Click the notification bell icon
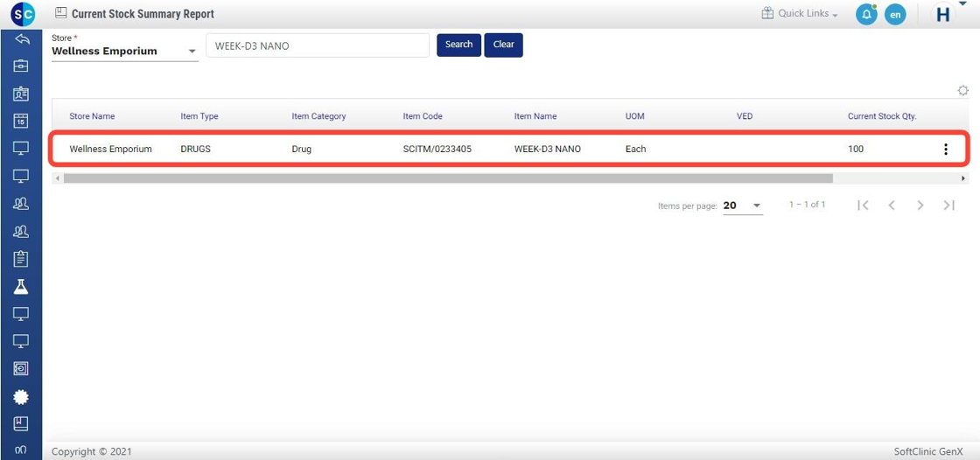Screen dimensions: 980x460 (866, 14)
